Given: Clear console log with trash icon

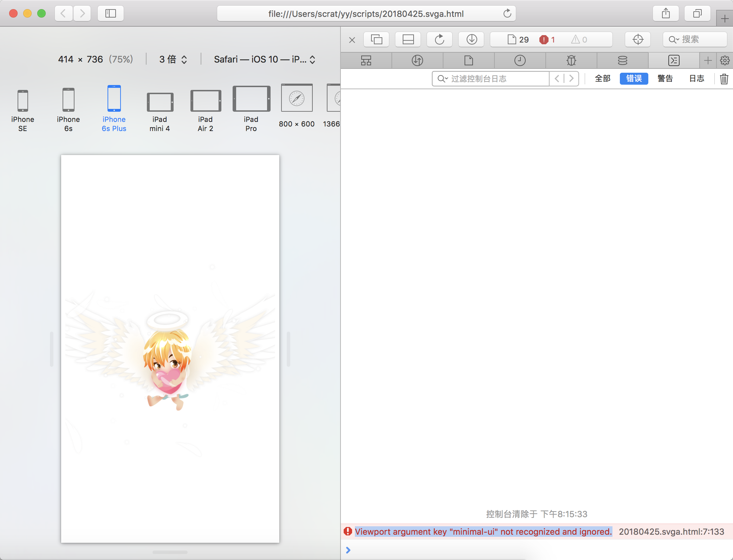Looking at the screenshot, I should [724, 79].
